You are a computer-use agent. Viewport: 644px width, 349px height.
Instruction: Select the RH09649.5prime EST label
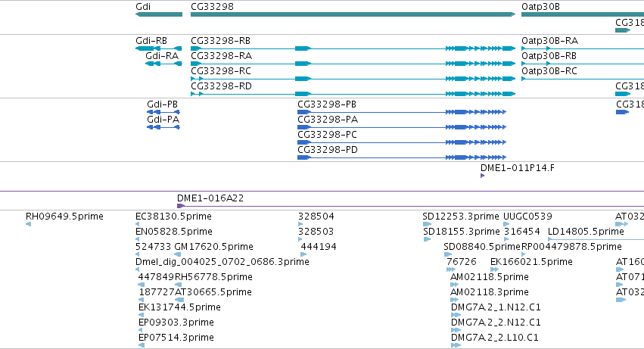(x=64, y=217)
